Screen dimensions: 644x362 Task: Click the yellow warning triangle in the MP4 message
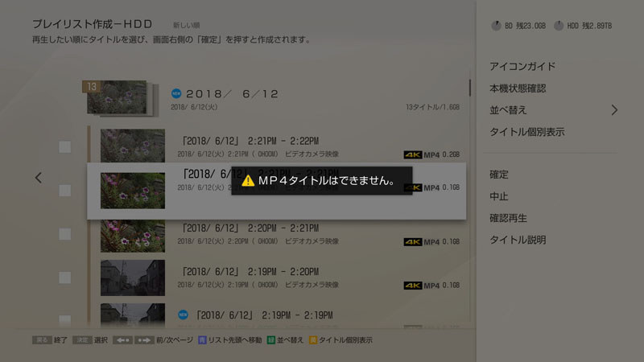coord(248,180)
